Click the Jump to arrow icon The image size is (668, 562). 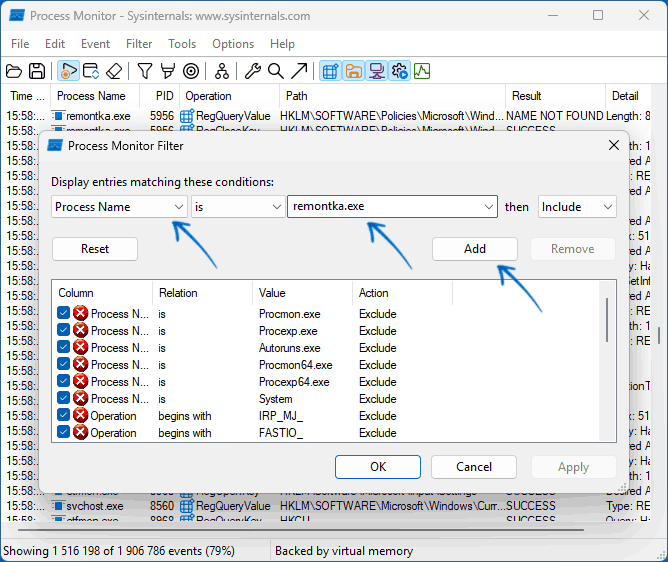pos(299,71)
